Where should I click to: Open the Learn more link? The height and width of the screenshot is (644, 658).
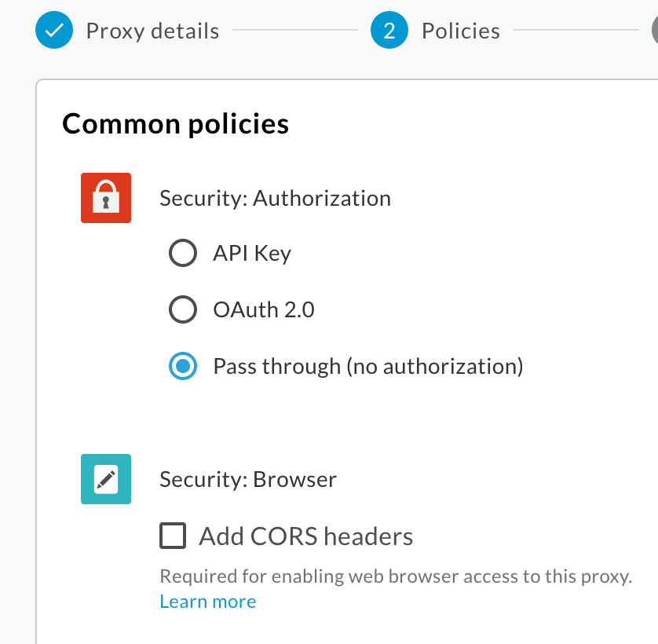pos(207,601)
